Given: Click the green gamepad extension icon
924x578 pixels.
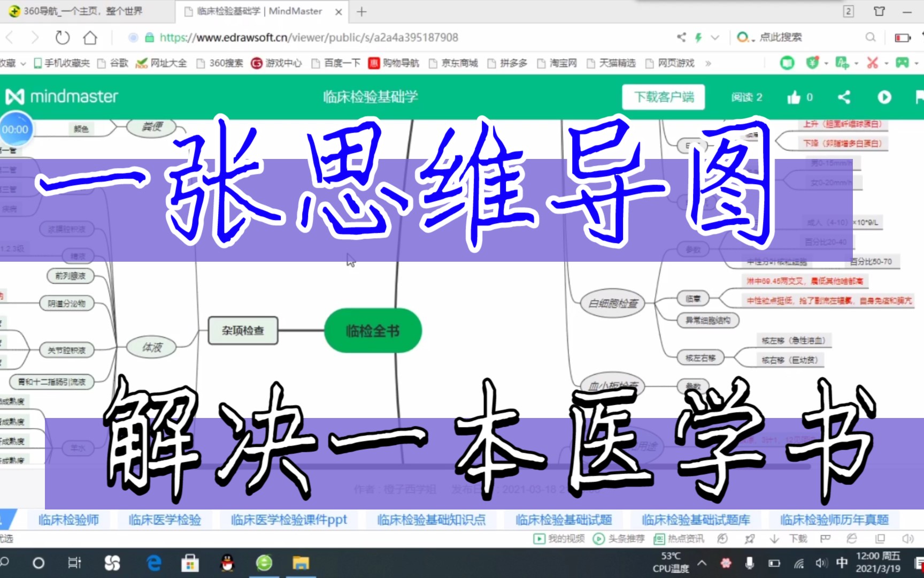Looking at the screenshot, I should 902,63.
